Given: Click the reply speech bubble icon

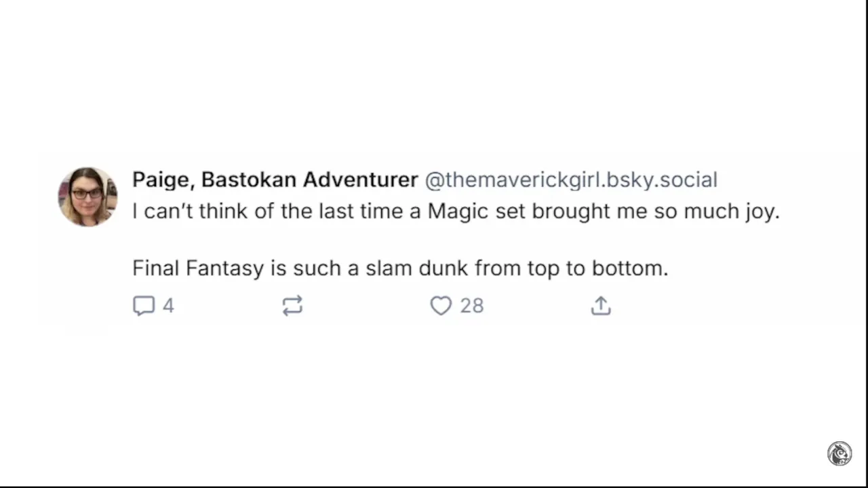Looking at the screenshot, I should click(x=144, y=306).
